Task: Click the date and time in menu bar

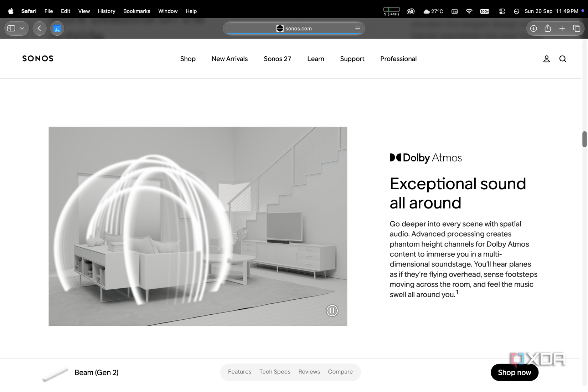Action: point(551,11)
